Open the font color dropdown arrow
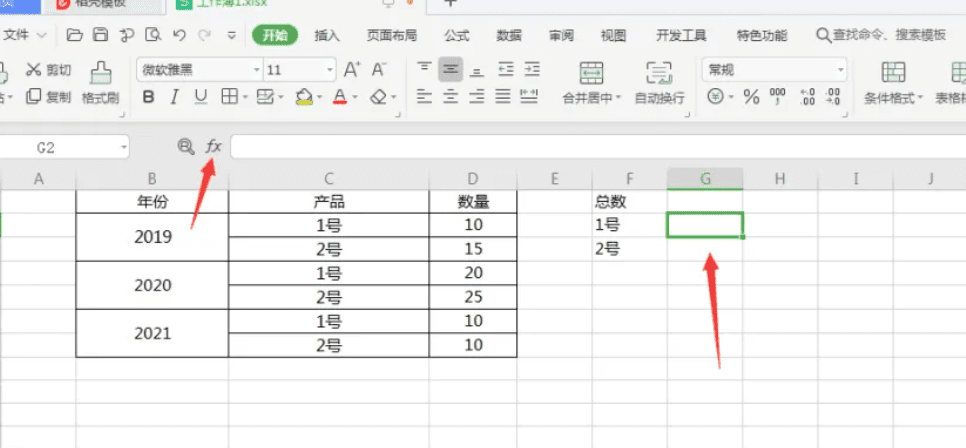The image size is (966, 448). coord(356,97)
